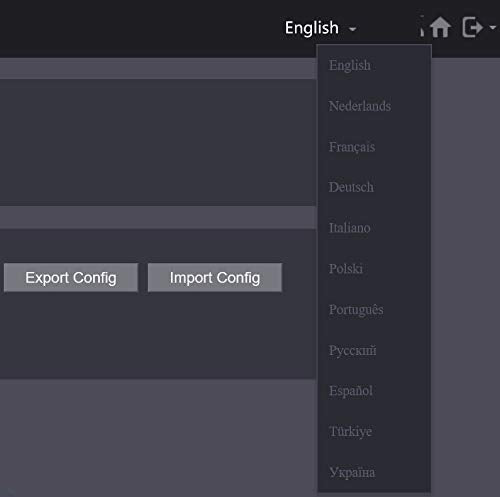Click the Import Config button

click(215, 278)
